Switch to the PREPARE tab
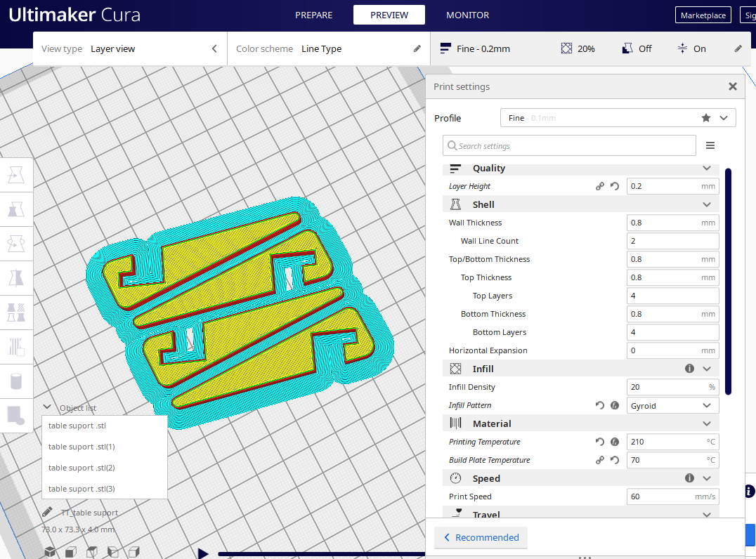 pyautogui.click(x=314, y=15)
